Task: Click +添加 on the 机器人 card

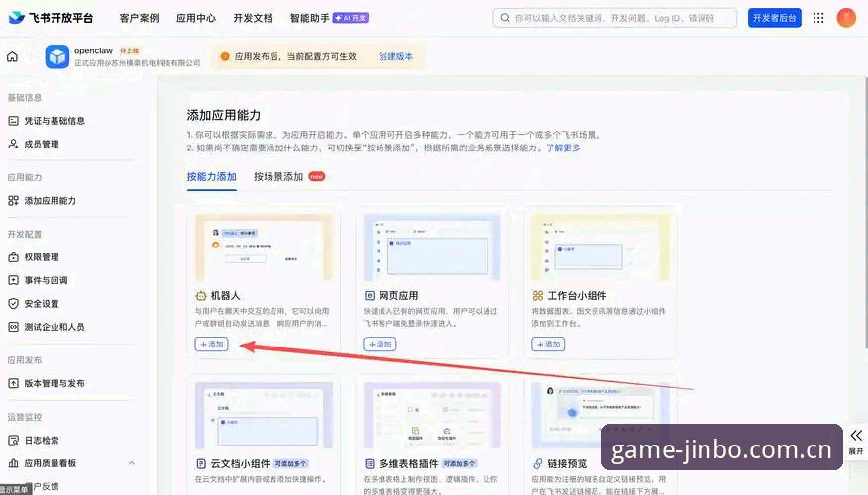Action: [211, 344]
